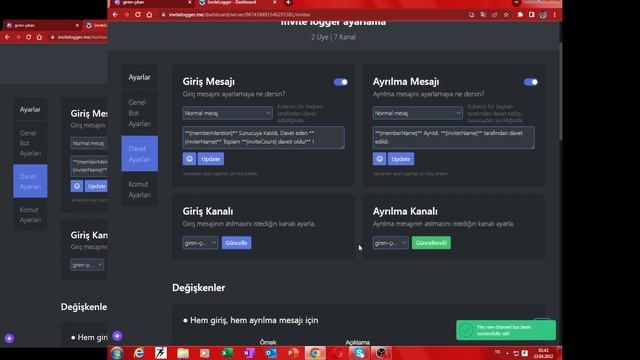640x360 pixels.
Task: Click the translate page icon in the address bar
Action: (x=483, y=15)
